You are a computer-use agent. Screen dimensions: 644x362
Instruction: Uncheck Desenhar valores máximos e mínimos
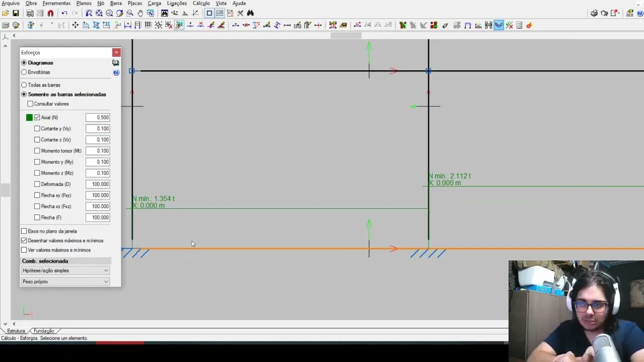point(24,241)
